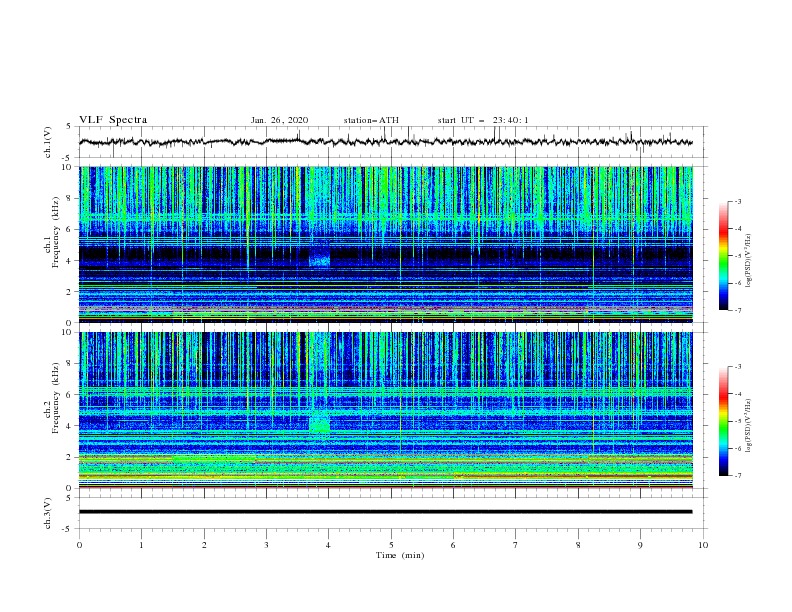Screen dimensions: 792x612
Task: Click time-axis tick label '5'
Action: click(x=391, y=545)
